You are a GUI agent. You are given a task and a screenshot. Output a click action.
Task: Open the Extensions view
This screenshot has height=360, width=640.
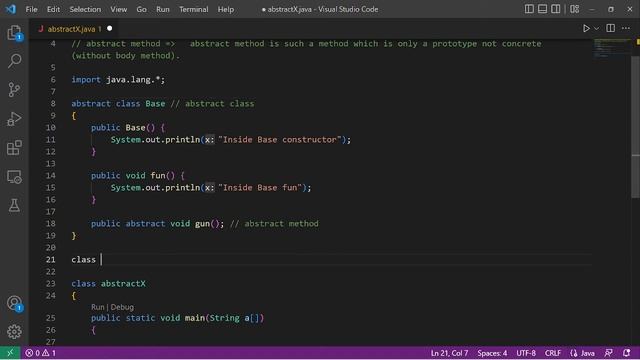[14, 148]
